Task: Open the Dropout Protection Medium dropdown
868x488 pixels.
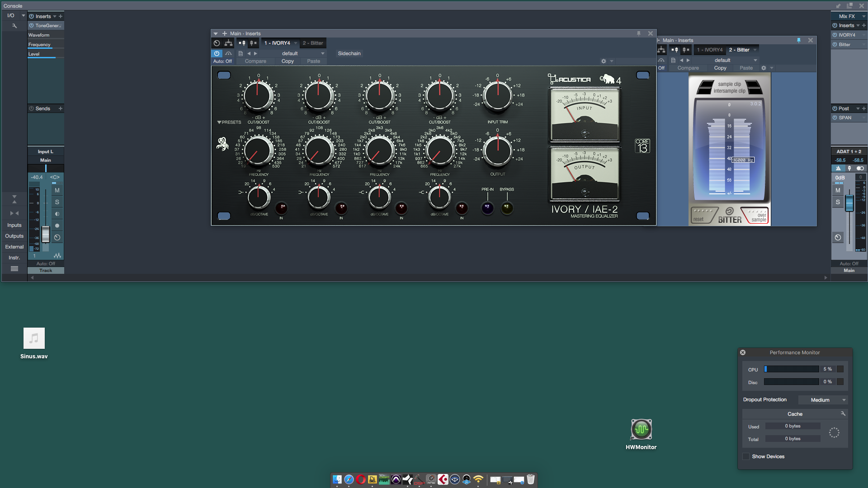Action: click(822, 400)
